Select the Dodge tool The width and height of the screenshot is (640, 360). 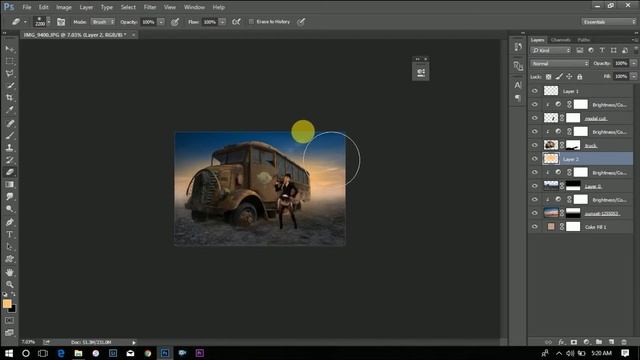click(x=9, y=209)
